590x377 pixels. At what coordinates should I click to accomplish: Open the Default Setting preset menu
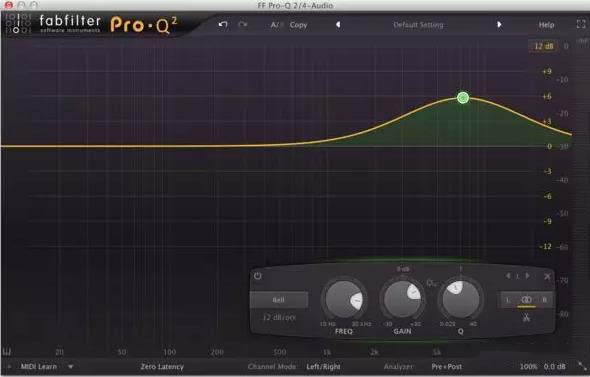(x=418, y=25)
